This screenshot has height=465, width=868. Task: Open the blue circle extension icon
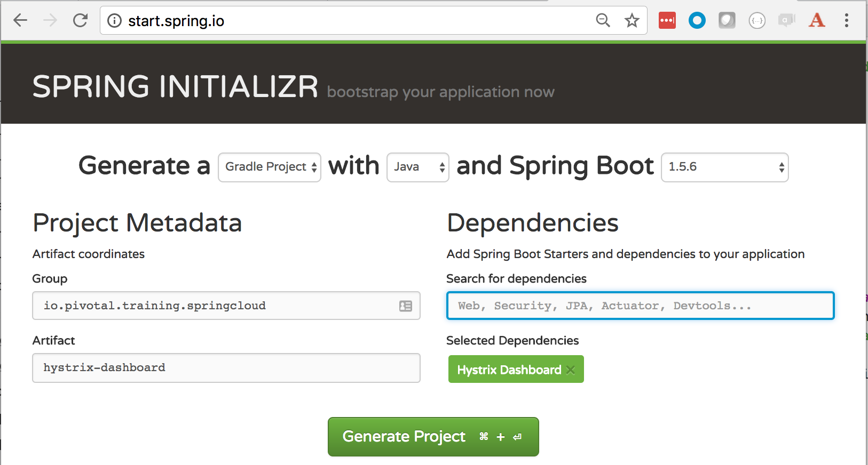(697, 21)
